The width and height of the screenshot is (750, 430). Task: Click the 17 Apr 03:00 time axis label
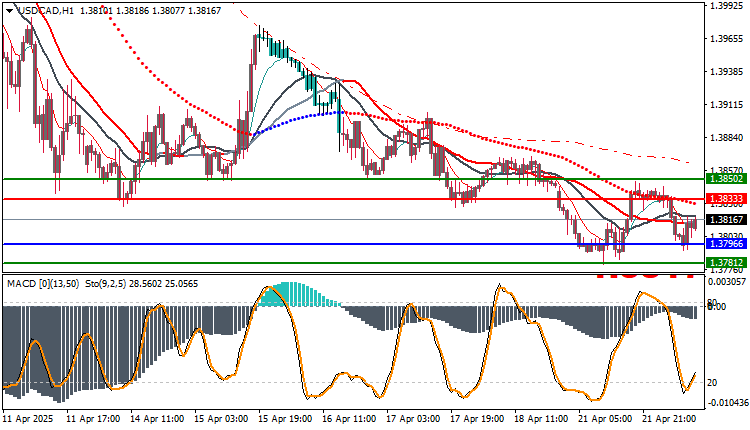click(413, 419)
